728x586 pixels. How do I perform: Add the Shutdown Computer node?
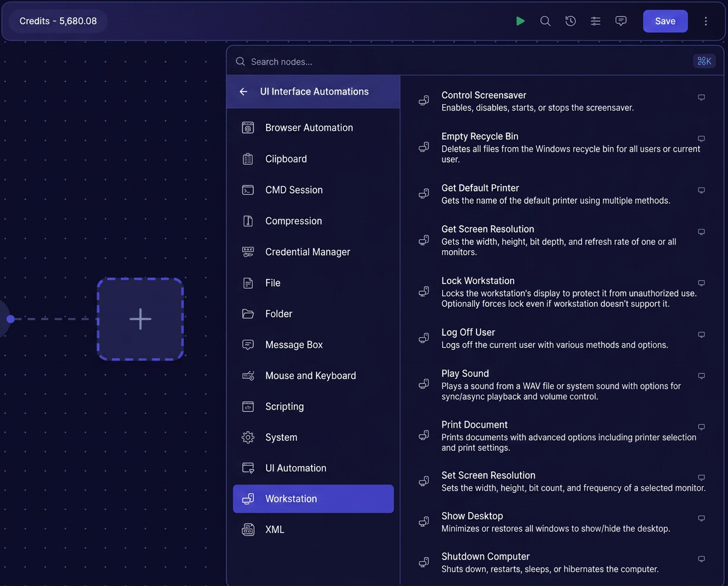(x=562, y=563)
